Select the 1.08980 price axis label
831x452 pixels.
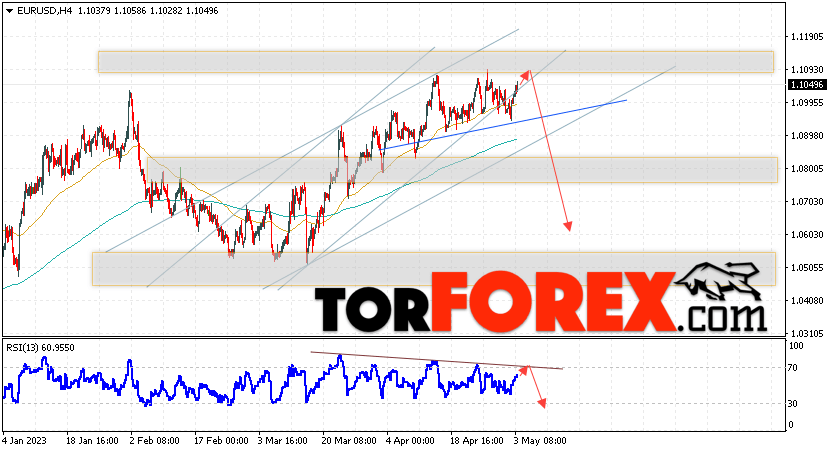[807, 136]
